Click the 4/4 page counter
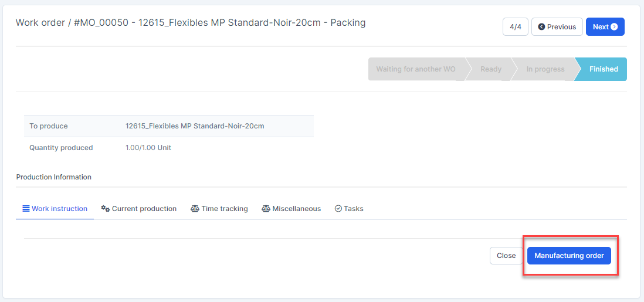Screen dimensions: 644x302 pyautogui.click(x=516, y=27)
